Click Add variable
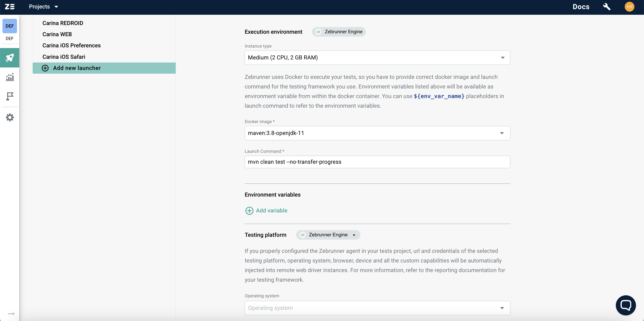644x321 pixels. [267, 211]
